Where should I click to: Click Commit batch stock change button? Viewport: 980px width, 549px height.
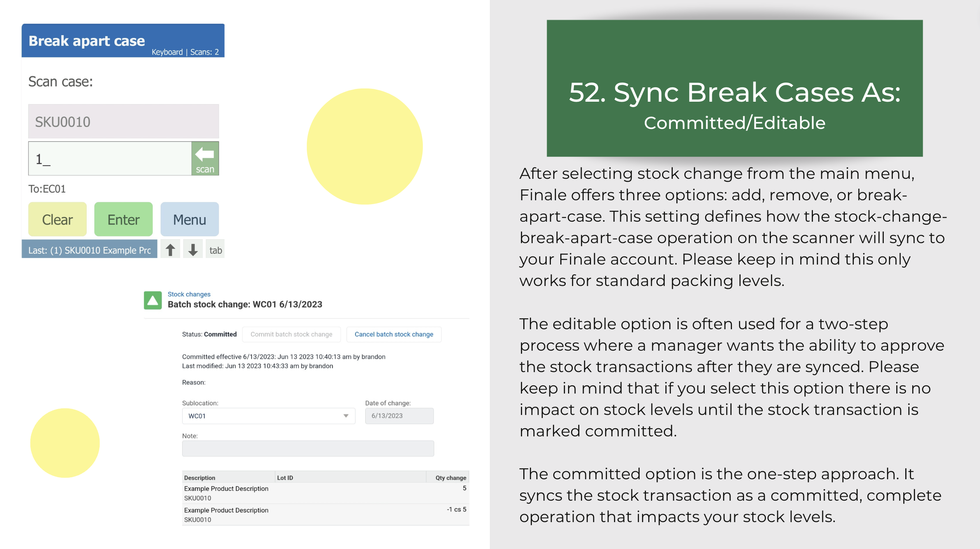coord(291,334)
